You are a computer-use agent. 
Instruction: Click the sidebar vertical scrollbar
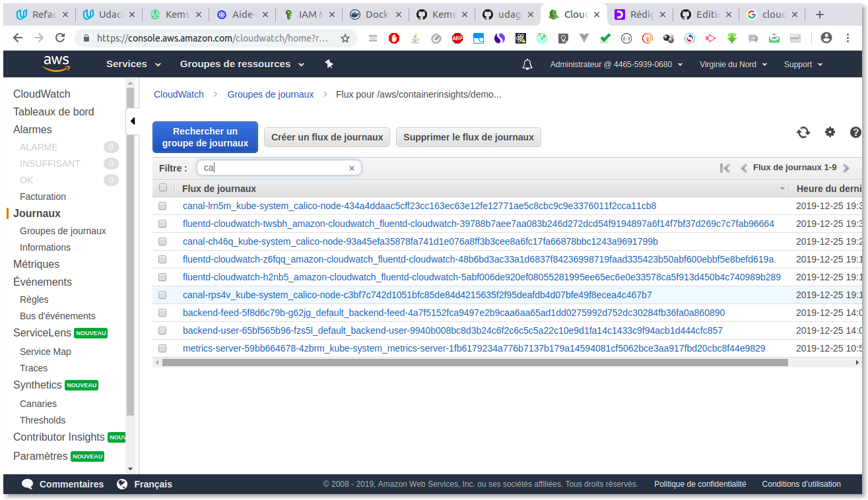tap(130, 251)
